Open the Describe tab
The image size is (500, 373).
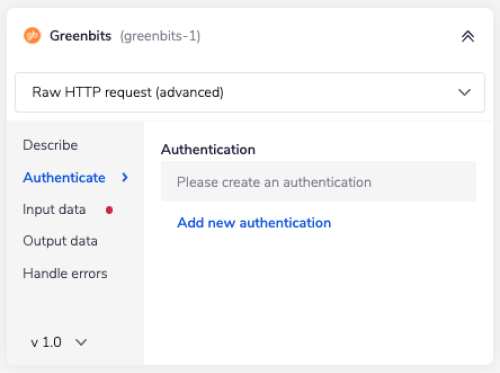[x=50, y=145]
